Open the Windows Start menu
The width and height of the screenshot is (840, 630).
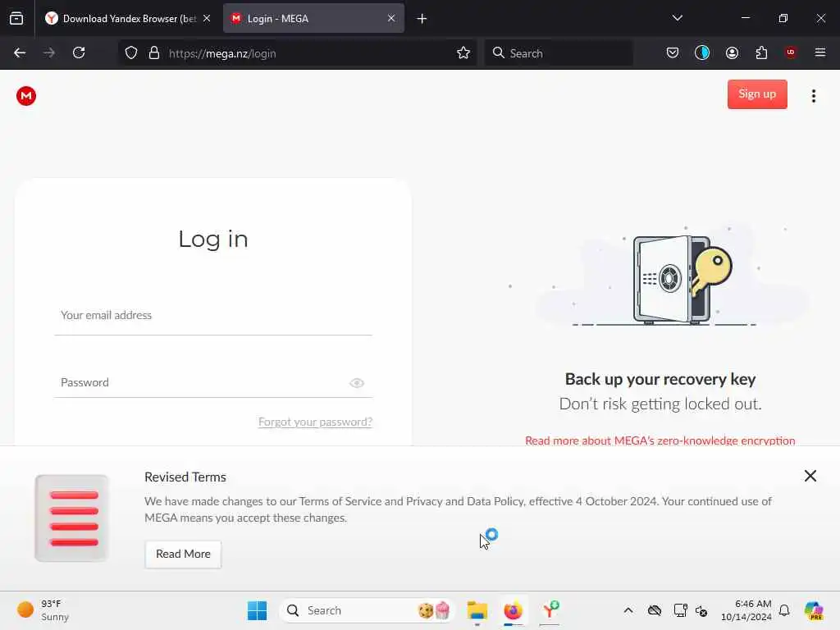click(257, 610)
